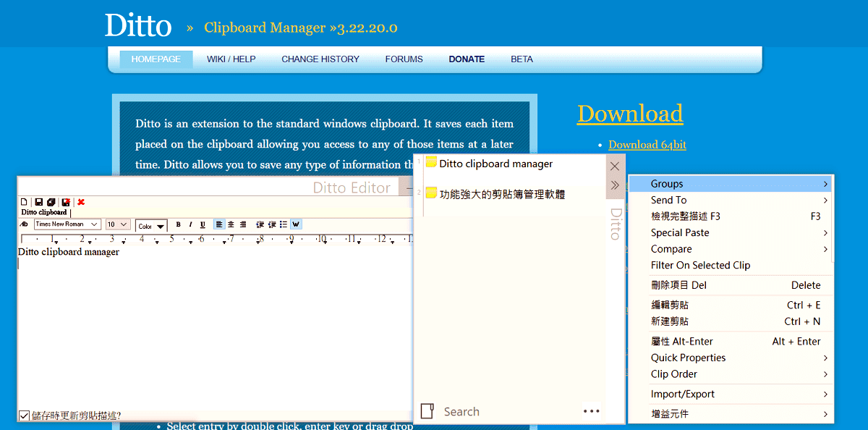Screen dimensions: 868x430
Task: Expand the double-chevron arrow in Ditto panel
Action: 615,185
